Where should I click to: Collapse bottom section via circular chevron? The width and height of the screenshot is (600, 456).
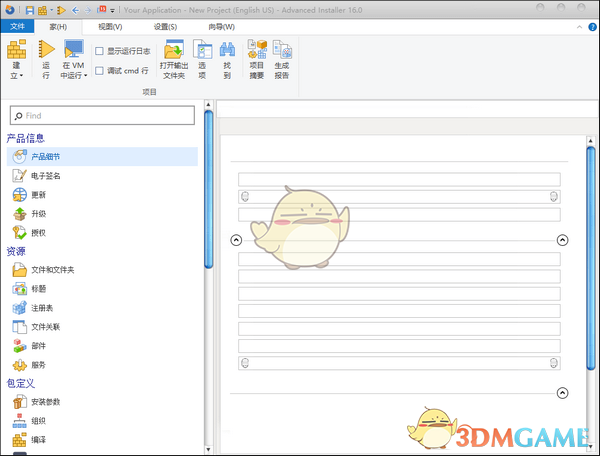(x=562, y=393)
